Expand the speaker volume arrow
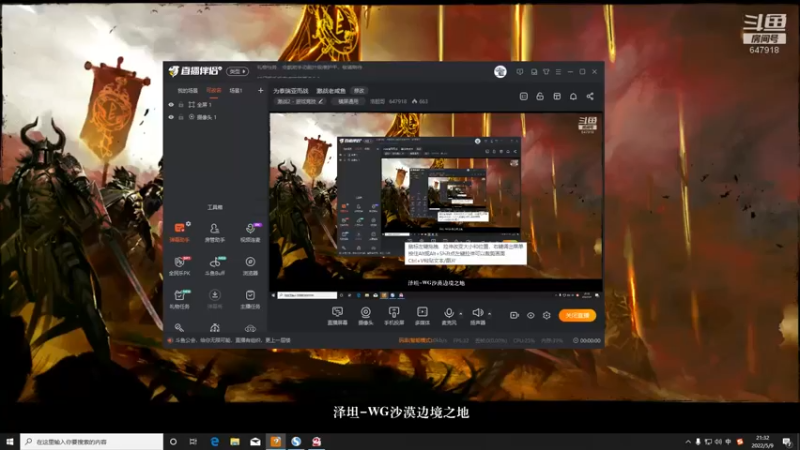 [489, 314]
